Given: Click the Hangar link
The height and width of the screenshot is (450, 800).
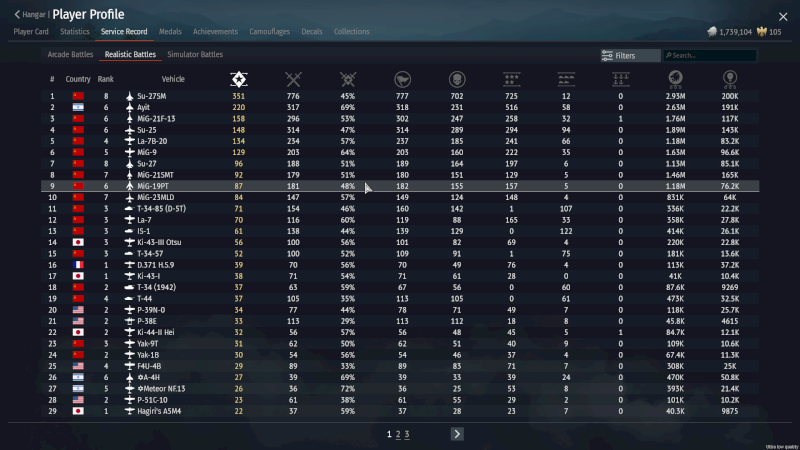Looking at the screenshot, I should pos(34,15).
